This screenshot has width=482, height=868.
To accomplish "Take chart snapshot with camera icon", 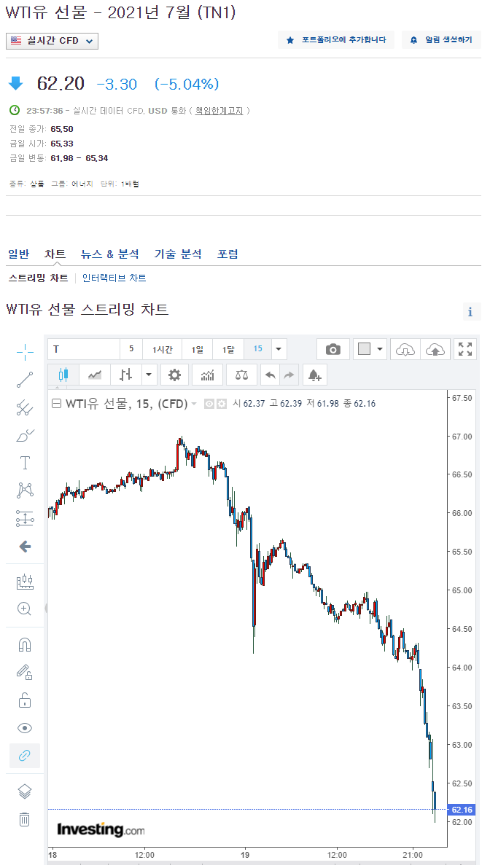I will click(x=333, y=349).
